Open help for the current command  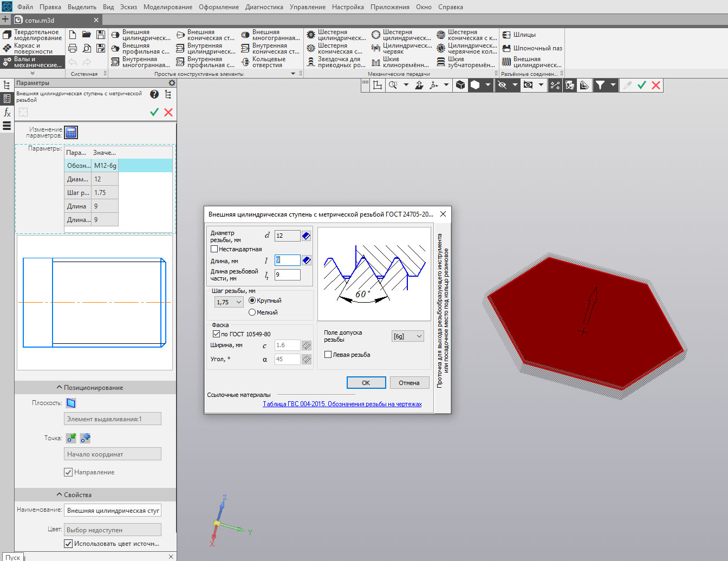pos(154,94)
